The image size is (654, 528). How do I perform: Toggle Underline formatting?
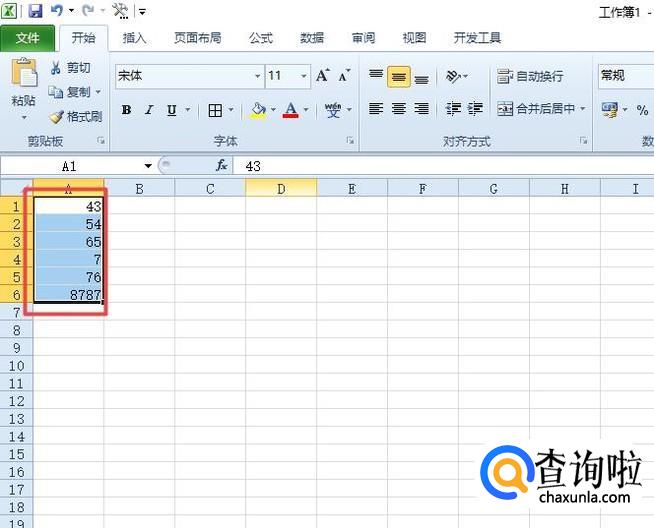pos(171,110)
